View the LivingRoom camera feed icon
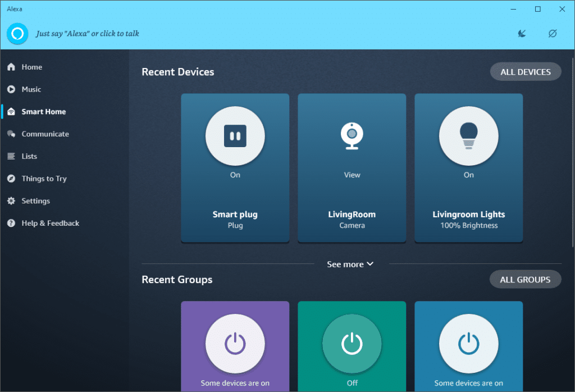575x392 pixels. point(352,136)
